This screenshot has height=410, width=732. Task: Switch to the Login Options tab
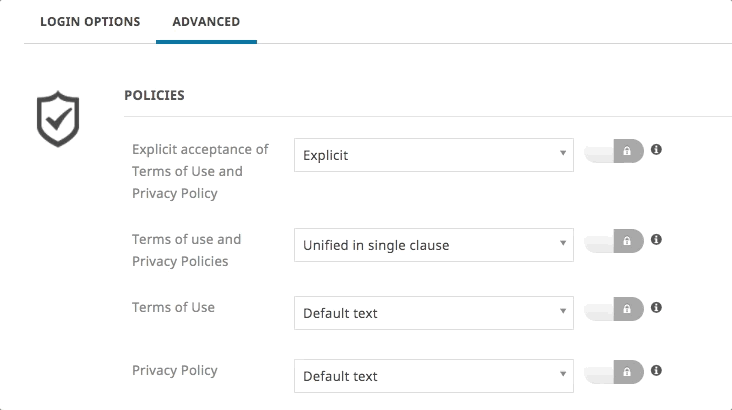(x=90, y=21)
